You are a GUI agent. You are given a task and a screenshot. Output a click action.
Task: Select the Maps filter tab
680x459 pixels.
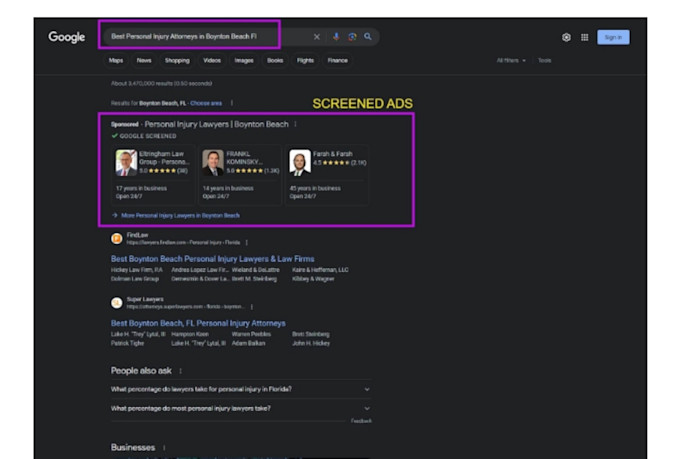coord(116,60)
